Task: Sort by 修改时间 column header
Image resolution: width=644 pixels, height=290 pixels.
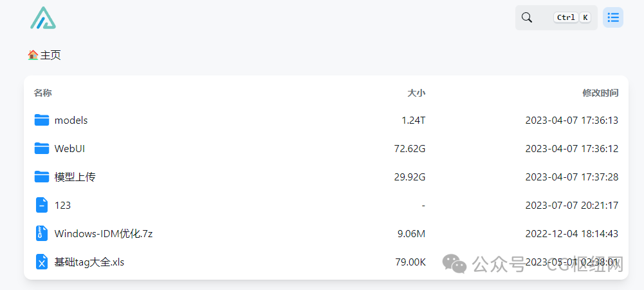Action: click(x=600, y=93)
